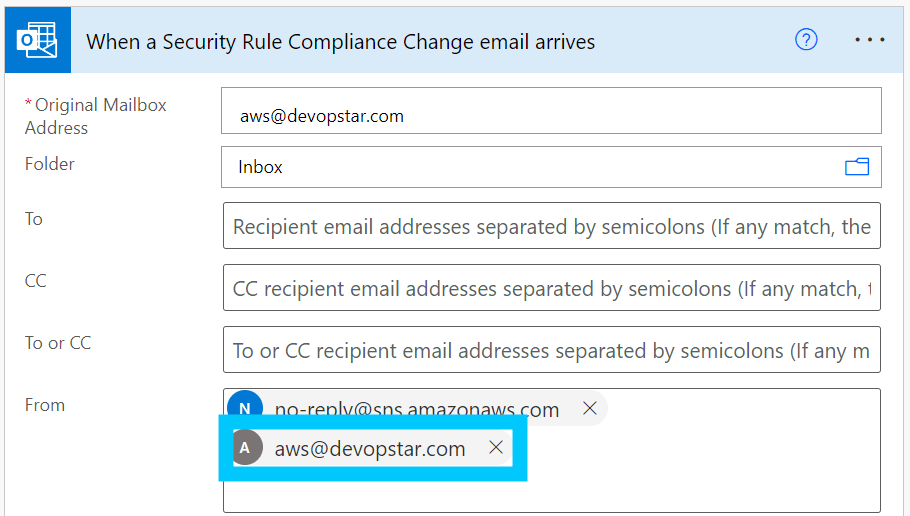Click the Folder field showing Inbox
The height and width of the screenshot is (516, 910).
[x=530, y=167]
